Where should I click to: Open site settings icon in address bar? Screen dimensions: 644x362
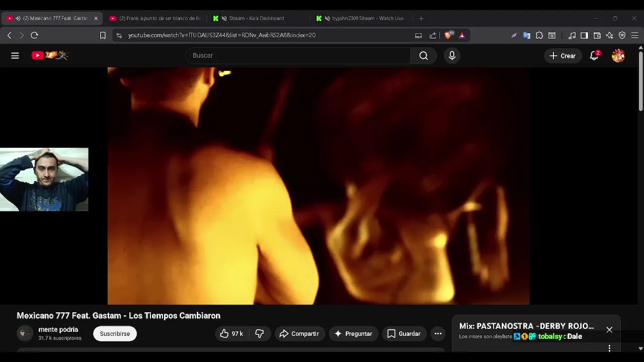[x=119, y=35]
